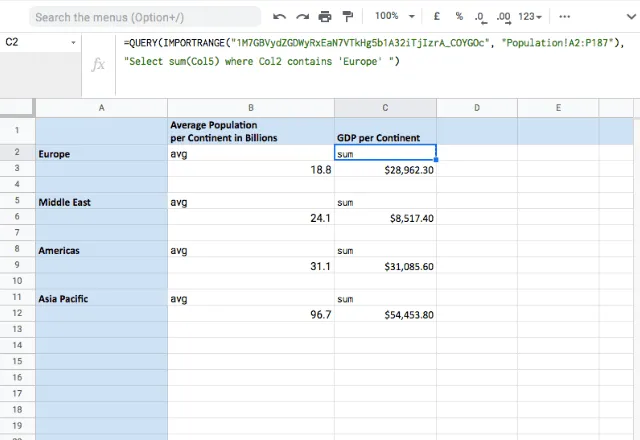Viewport: 640px width, 440px height.
Task: Select the cell showing $54,453.80
Action: [385, 315]
